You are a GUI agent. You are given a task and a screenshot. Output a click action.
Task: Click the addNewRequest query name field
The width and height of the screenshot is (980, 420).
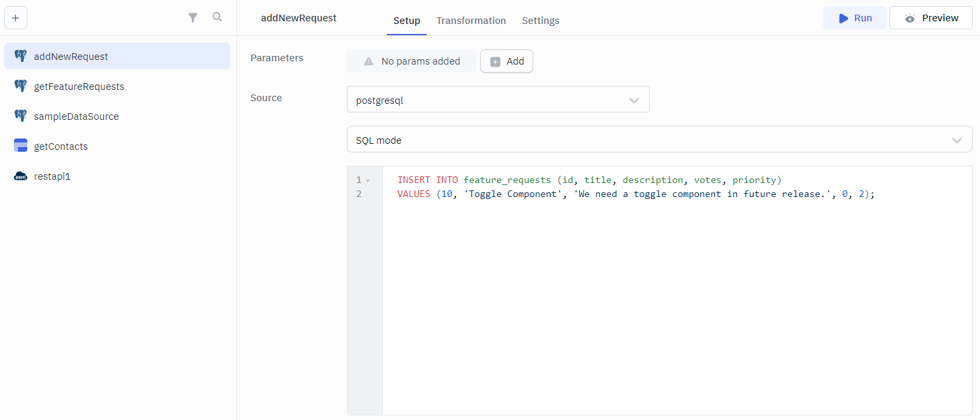coord(299,18)
